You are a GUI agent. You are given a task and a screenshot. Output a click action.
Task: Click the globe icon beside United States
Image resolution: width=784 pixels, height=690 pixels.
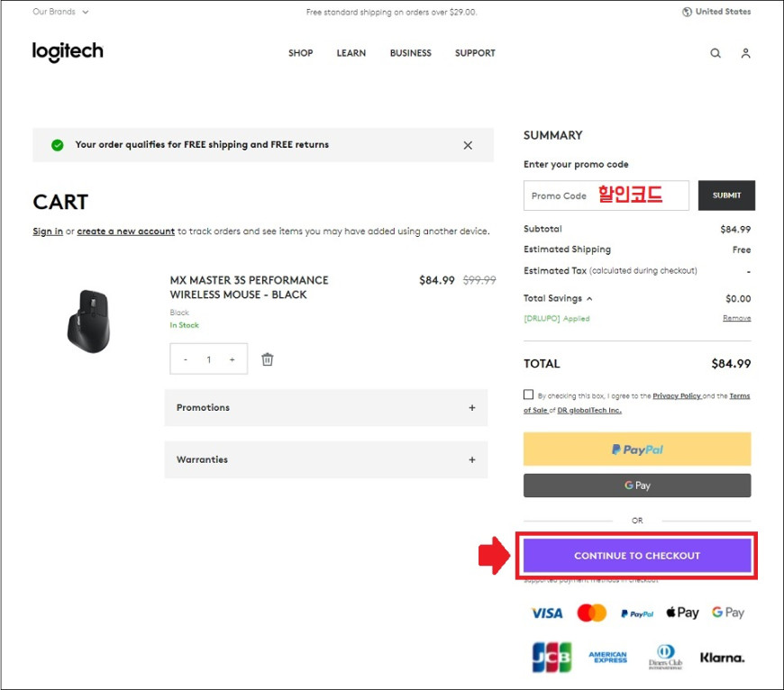pyautogui.click(x=687, y=12)
